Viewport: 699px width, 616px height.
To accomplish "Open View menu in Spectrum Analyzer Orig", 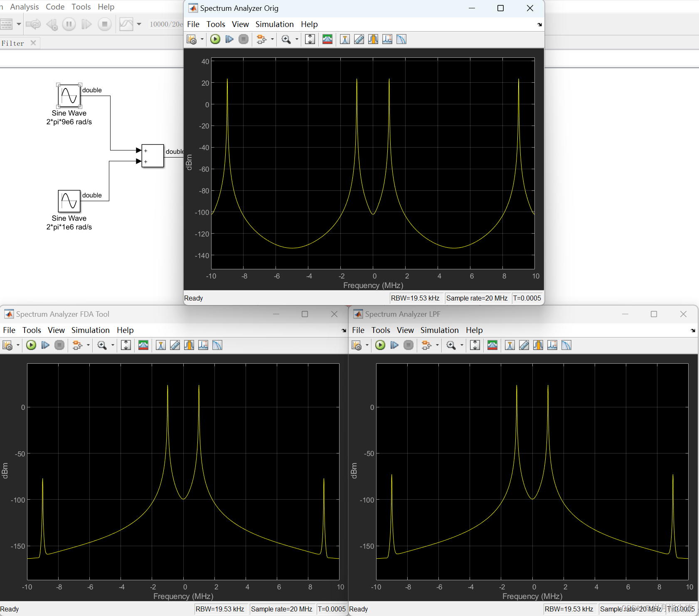I will [240, 24].
